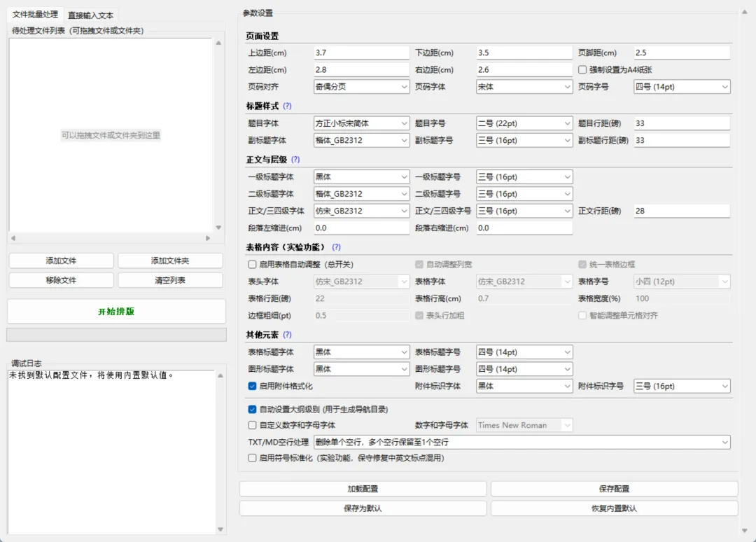The image size is (756, 542).
Task: Click 题目行距 field with 33
Action: pyautogui.click(x=682, y=123)
